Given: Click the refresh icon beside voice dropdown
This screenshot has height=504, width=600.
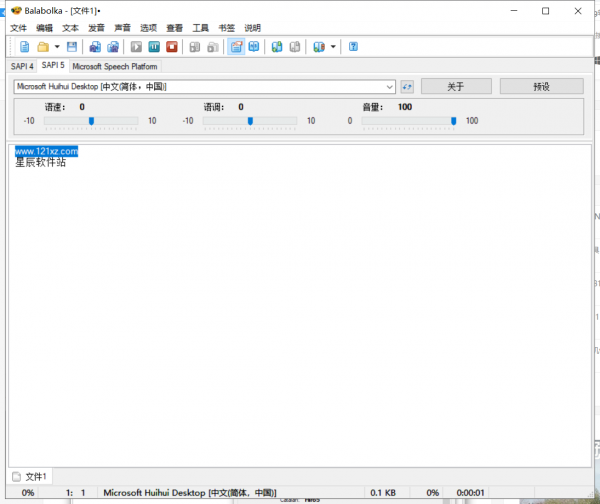Looking at the screenshot, I should 407,87.
